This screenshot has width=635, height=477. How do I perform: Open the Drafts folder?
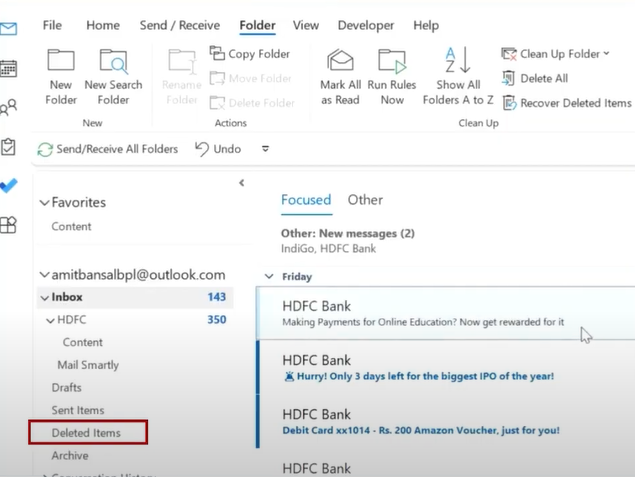pos(66,388)
